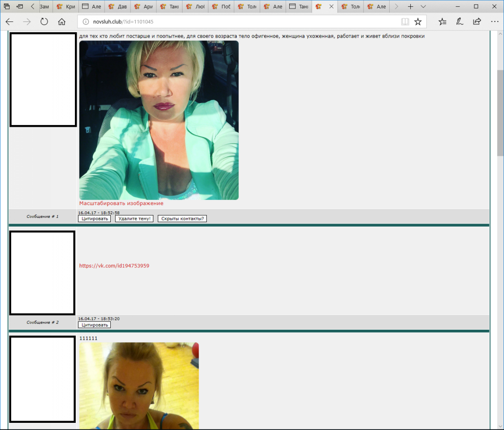Click the Refresh page icon
This screenshot has height=430, width=504.
[44, 21]
